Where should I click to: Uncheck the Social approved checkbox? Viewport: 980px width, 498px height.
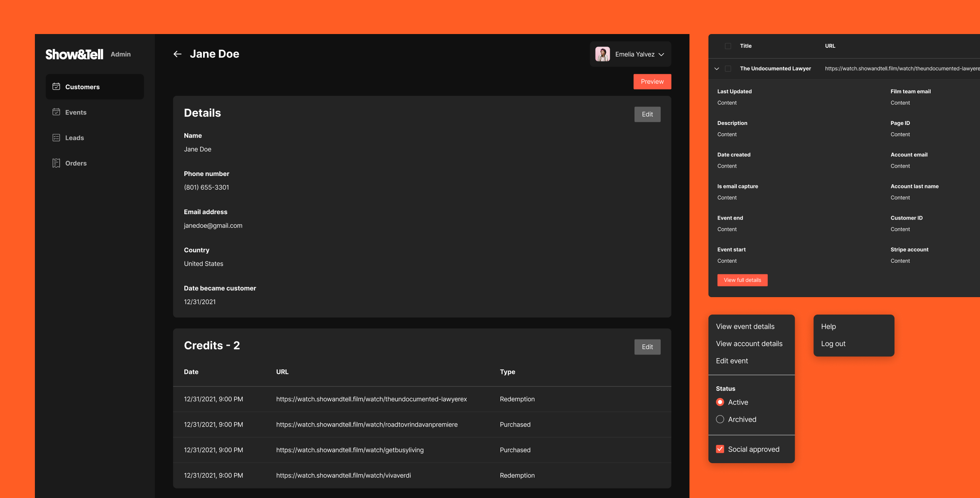click(x=720, y=449)
